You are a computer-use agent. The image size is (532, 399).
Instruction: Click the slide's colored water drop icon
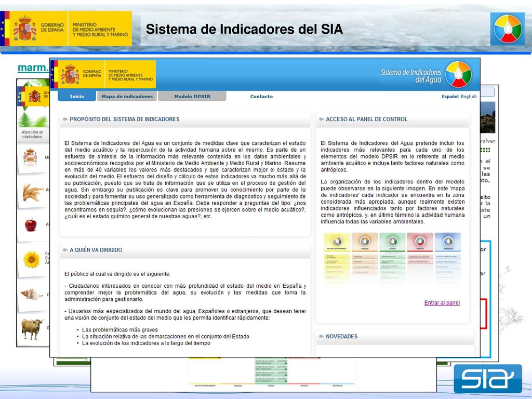507,29
